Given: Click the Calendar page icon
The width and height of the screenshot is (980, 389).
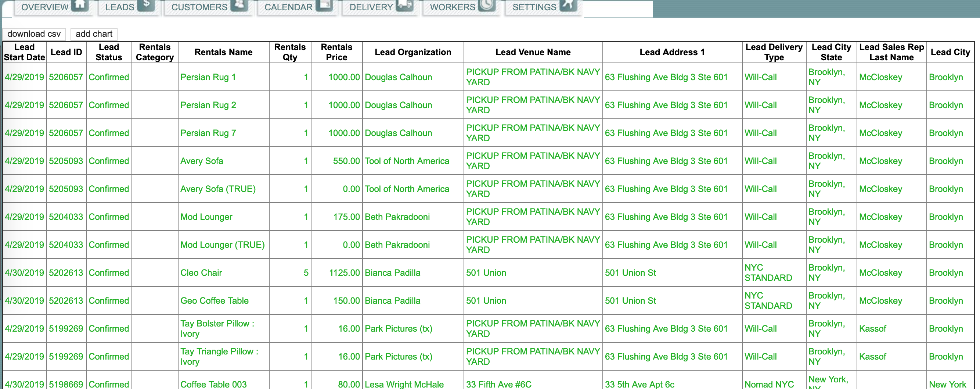Looking at the screenshot, I should (x=324, y=4).
